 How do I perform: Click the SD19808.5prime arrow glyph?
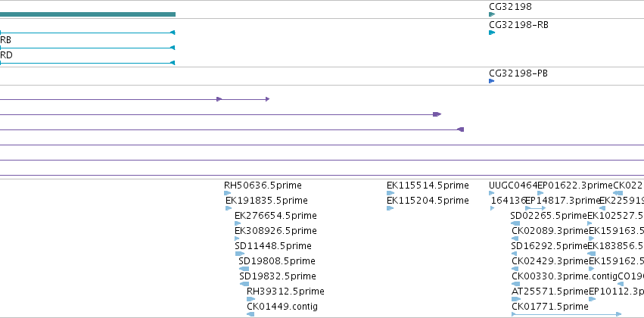244,269
